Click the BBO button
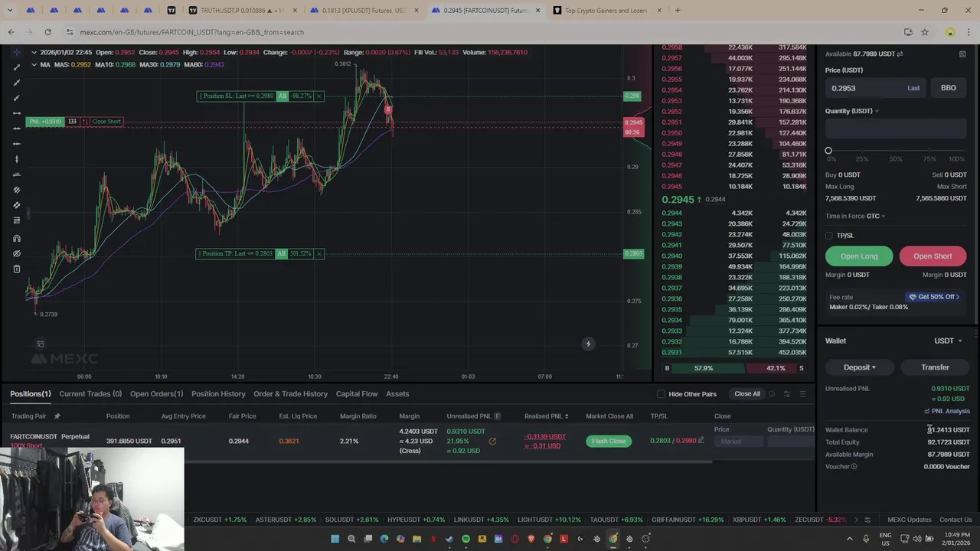Viewport: 980px width, 551px height. [x=949, y=88]
